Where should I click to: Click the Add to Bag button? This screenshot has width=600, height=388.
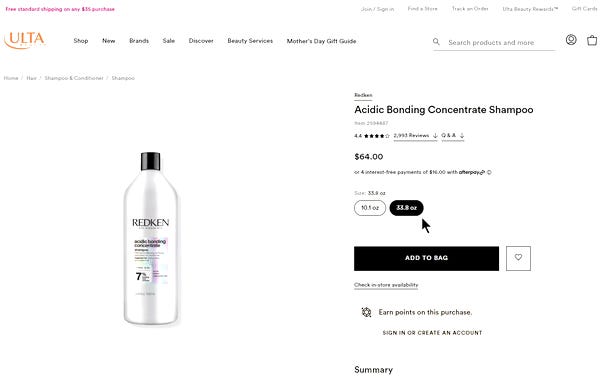point(426,258)
